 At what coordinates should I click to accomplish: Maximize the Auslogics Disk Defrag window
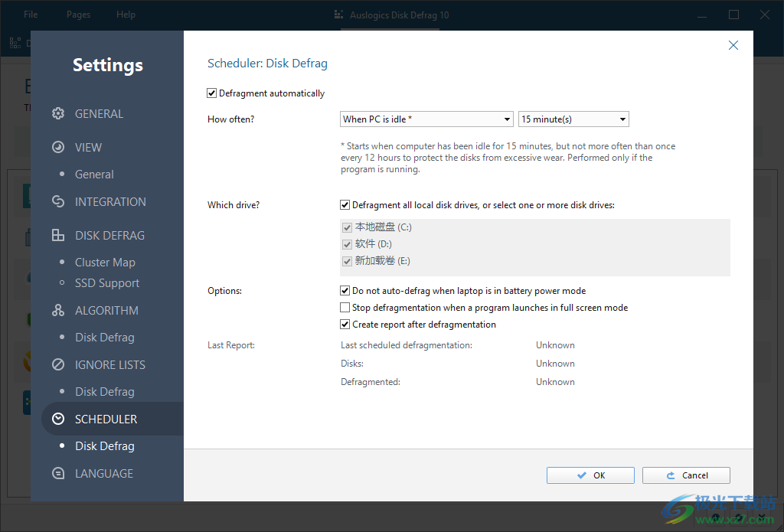(733, 15)
